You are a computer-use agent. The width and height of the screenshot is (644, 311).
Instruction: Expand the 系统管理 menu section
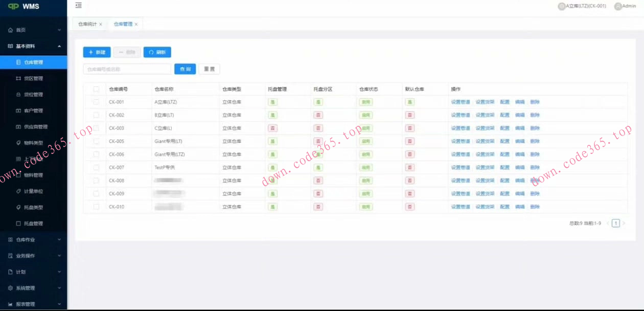pyautogui.click(x=33, y=288)
